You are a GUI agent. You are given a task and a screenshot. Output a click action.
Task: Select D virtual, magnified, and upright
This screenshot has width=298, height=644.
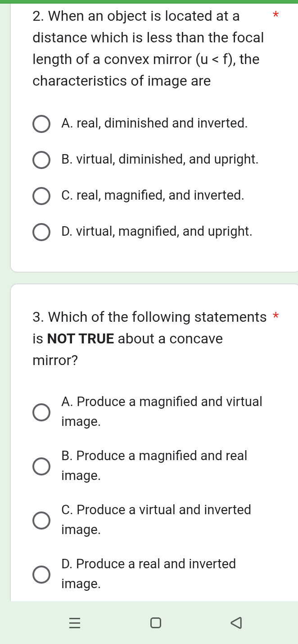tap(41, 232)
